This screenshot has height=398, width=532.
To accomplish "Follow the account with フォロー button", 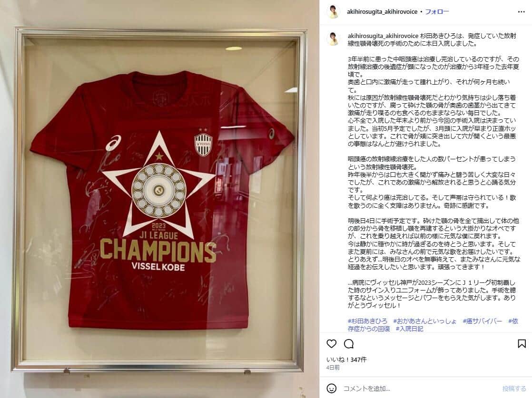I will point(437,12).
